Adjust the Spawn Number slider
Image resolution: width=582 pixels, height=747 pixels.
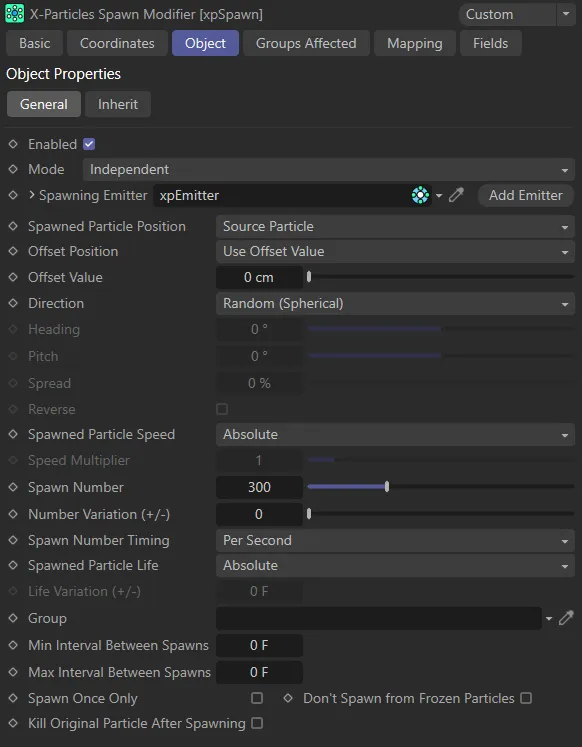[441, 487]
